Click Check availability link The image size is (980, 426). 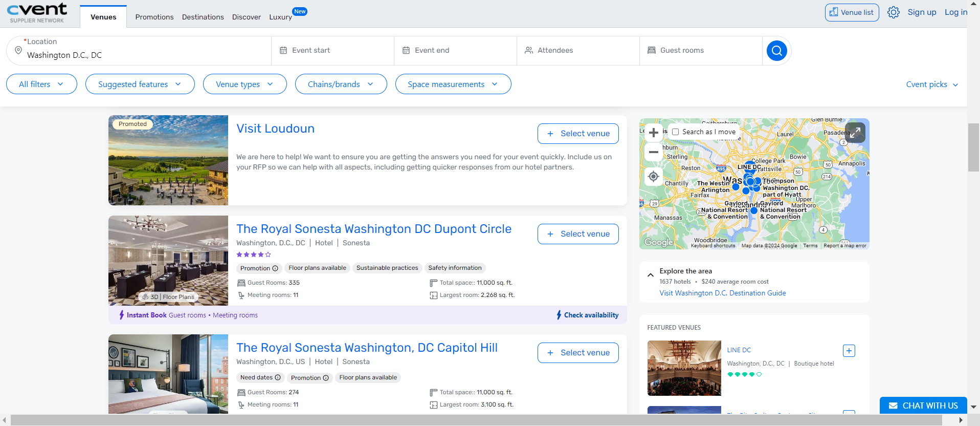pyautogui.click(x=588, y=315)
